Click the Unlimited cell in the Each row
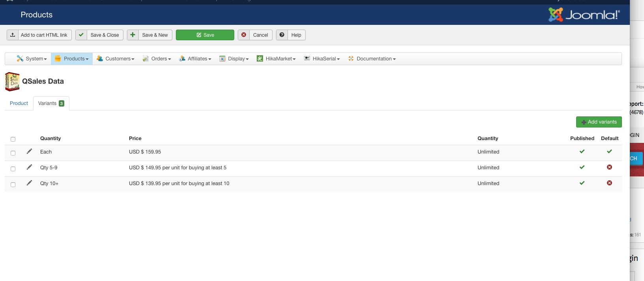The width and height of the screenshot is (644, 281). click(x=488, y=152)
